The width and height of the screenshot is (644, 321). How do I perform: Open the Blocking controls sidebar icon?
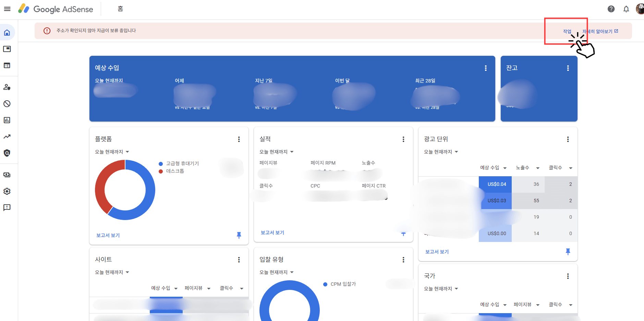point(7,104)
